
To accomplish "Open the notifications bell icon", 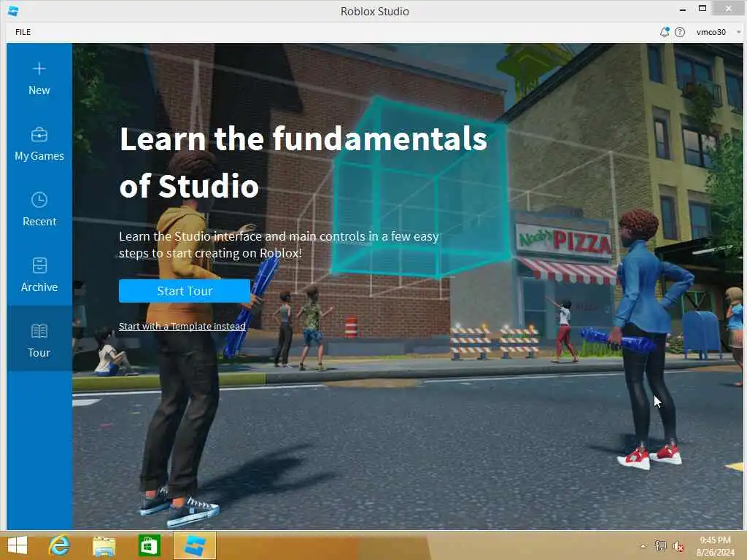I will pyautogui.click(x=664, y=32).
